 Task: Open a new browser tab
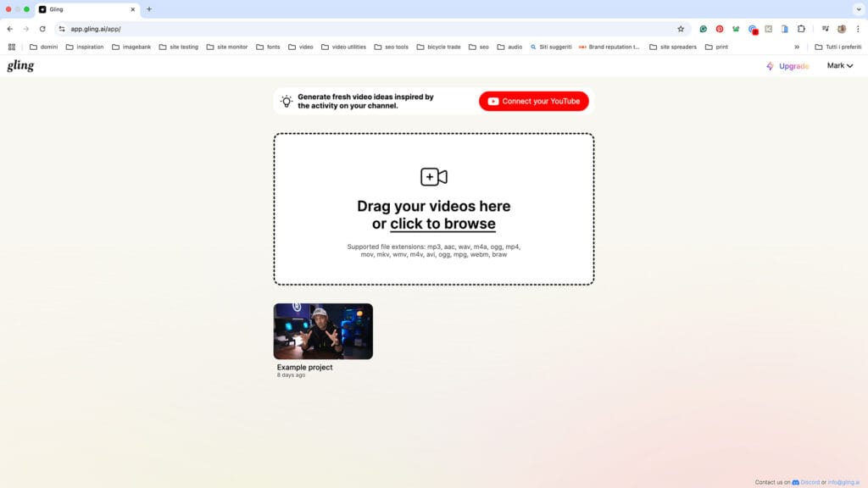149,9
